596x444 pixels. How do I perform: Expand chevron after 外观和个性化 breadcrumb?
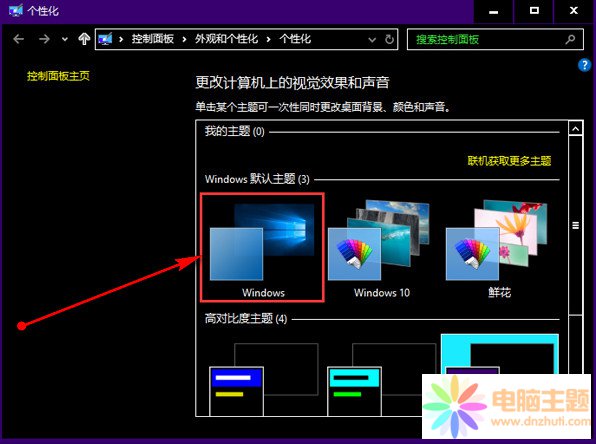[x=268, y=39]
